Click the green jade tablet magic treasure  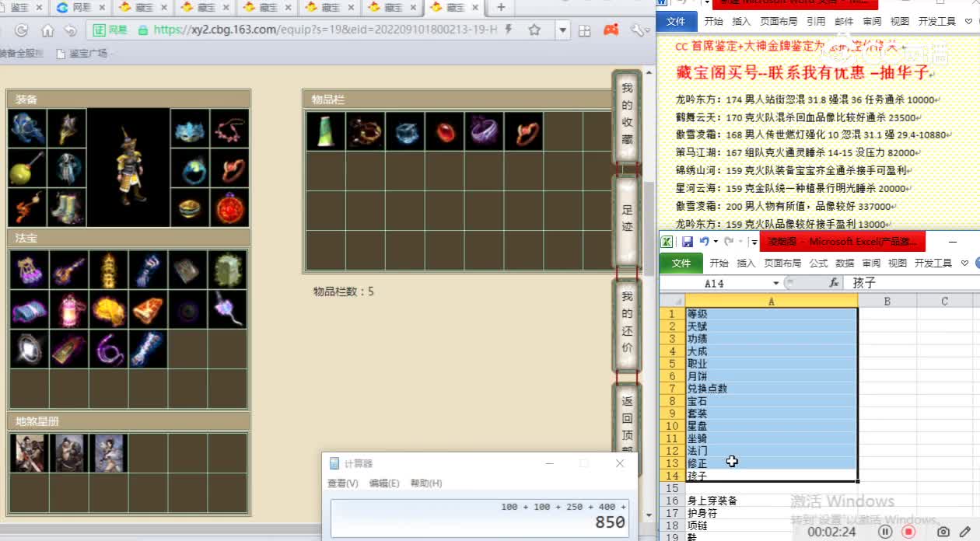[228, 269]
